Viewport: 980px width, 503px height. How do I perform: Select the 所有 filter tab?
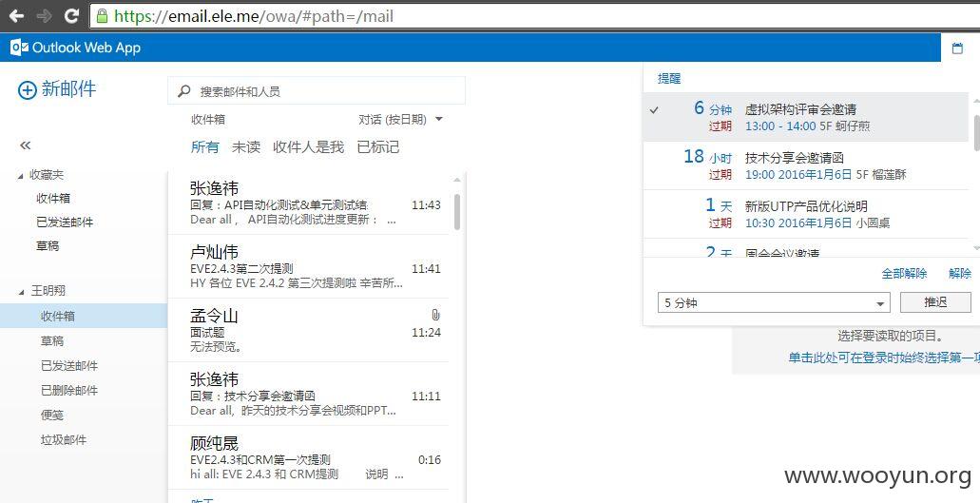tap(205, 147)
